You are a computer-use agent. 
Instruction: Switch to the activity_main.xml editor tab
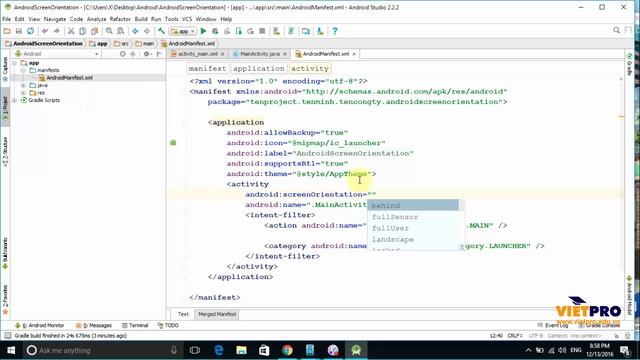pyautogui.click(x=197, y=54)
